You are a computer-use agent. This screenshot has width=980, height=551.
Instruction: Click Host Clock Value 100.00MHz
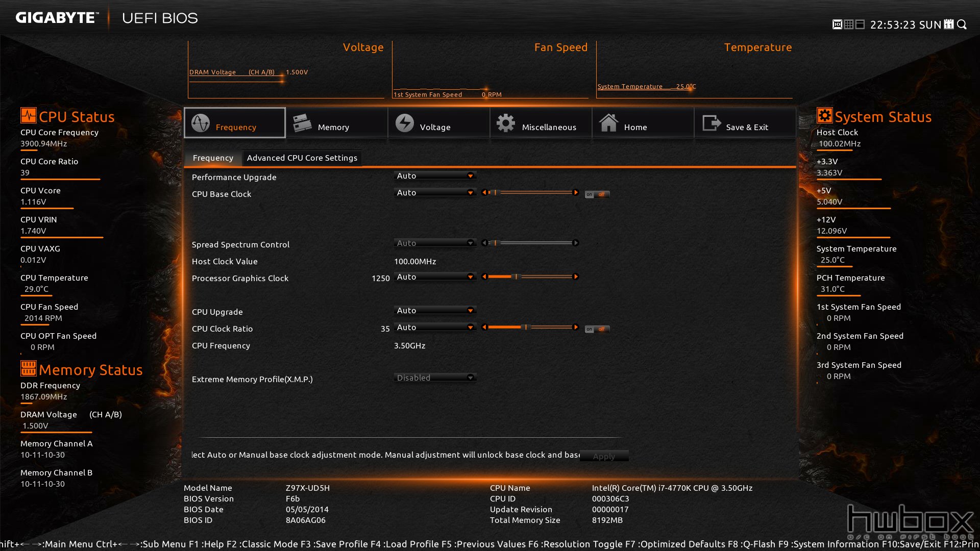point(415,261)
